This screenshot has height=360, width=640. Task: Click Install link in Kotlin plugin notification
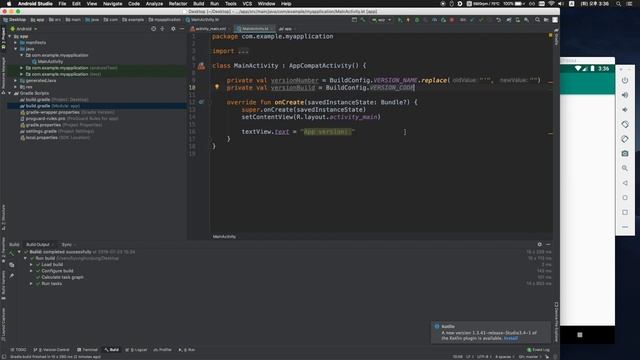coord(511,338)
